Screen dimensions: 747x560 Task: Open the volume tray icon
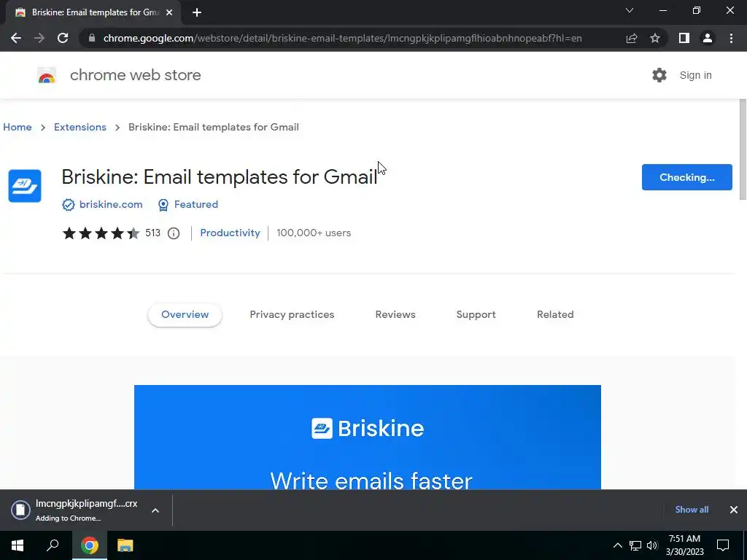652,545
